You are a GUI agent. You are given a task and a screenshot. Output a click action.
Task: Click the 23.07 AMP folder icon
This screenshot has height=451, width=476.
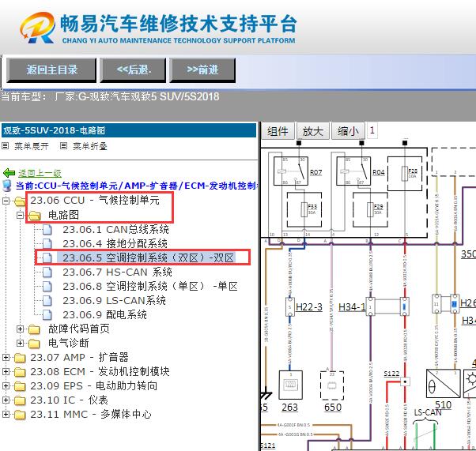click(x=20, y=358)
